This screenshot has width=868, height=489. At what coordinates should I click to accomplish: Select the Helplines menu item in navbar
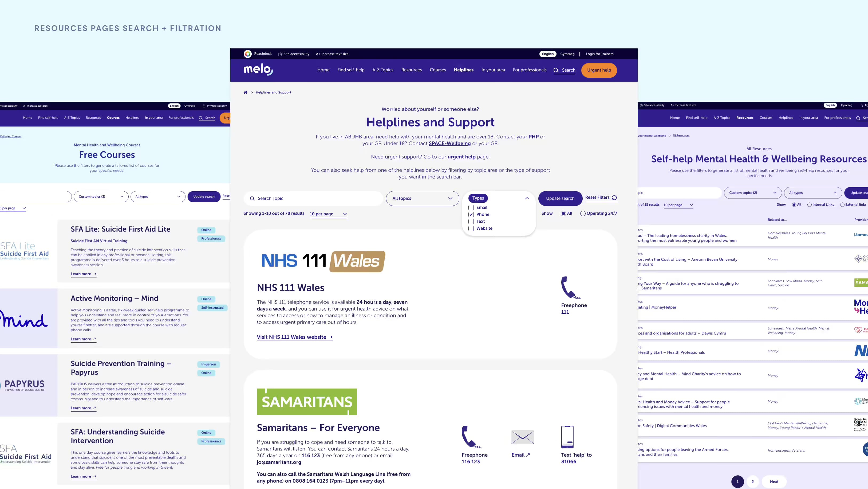pos(464,70)
